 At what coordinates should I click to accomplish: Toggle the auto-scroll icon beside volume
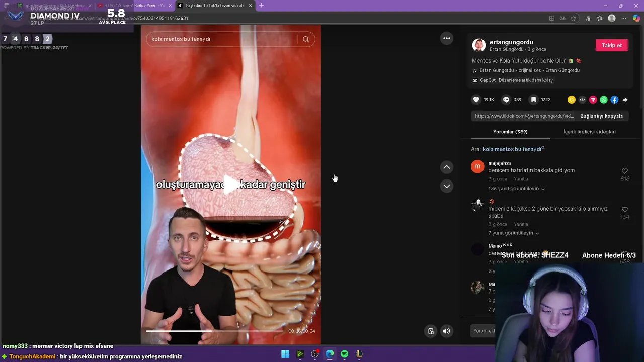(x=431, y=331)
